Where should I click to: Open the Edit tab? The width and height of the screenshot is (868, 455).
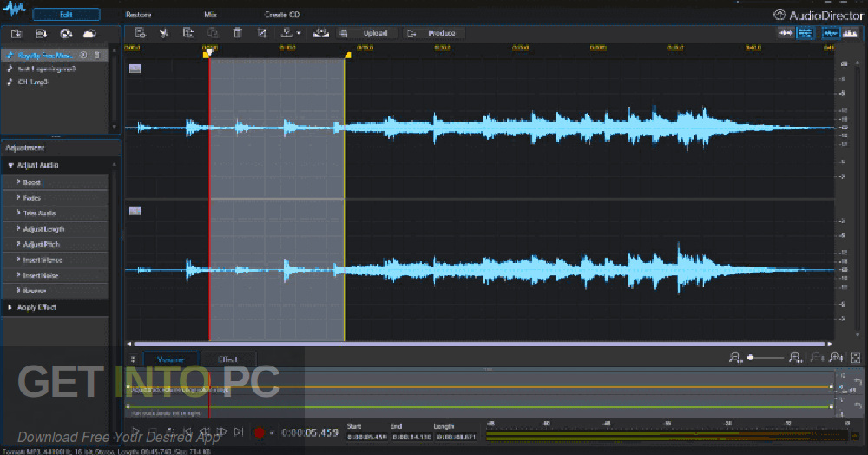[67, 15]
